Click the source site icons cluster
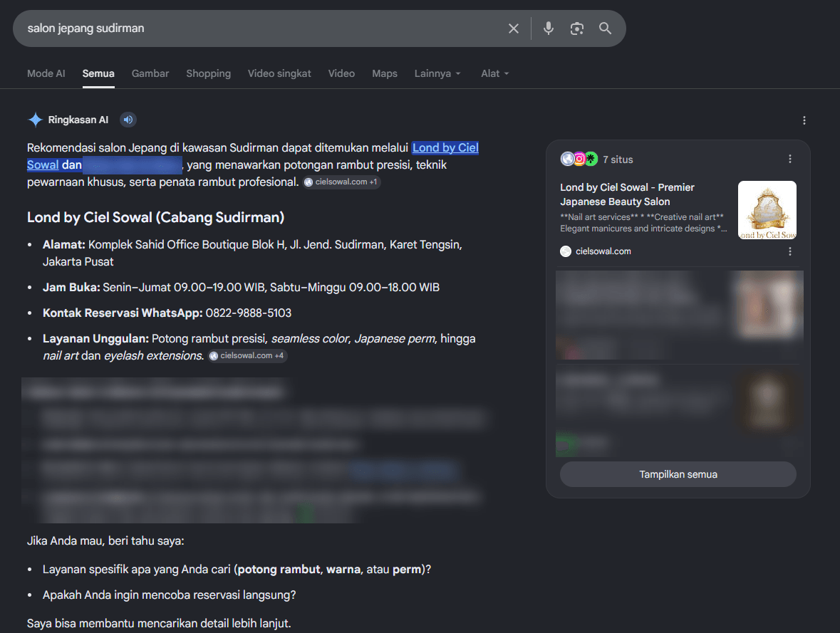840x633 pixels. (579, 159)
